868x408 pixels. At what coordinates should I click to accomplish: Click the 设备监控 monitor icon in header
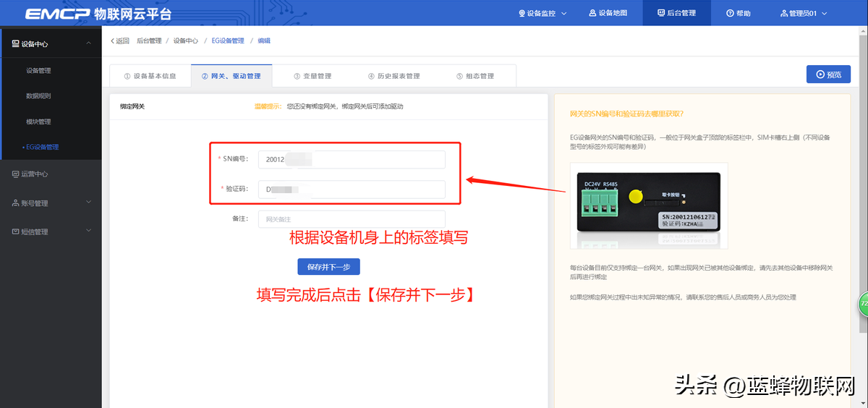pos(523,13)
